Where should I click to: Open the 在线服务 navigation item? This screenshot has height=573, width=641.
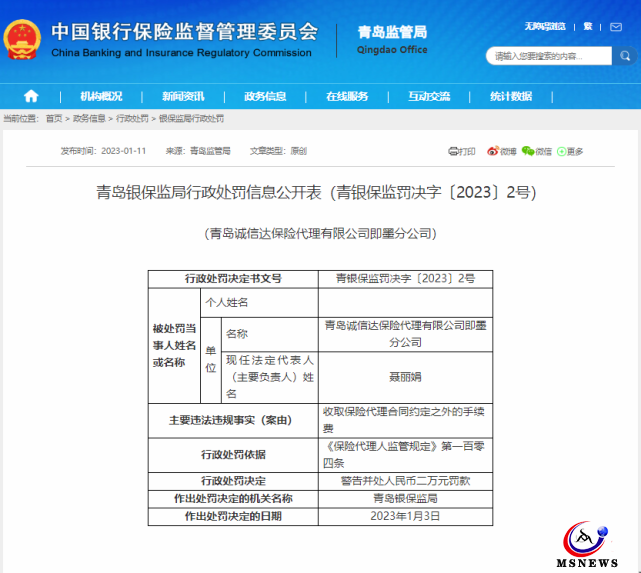coord(347,96)
